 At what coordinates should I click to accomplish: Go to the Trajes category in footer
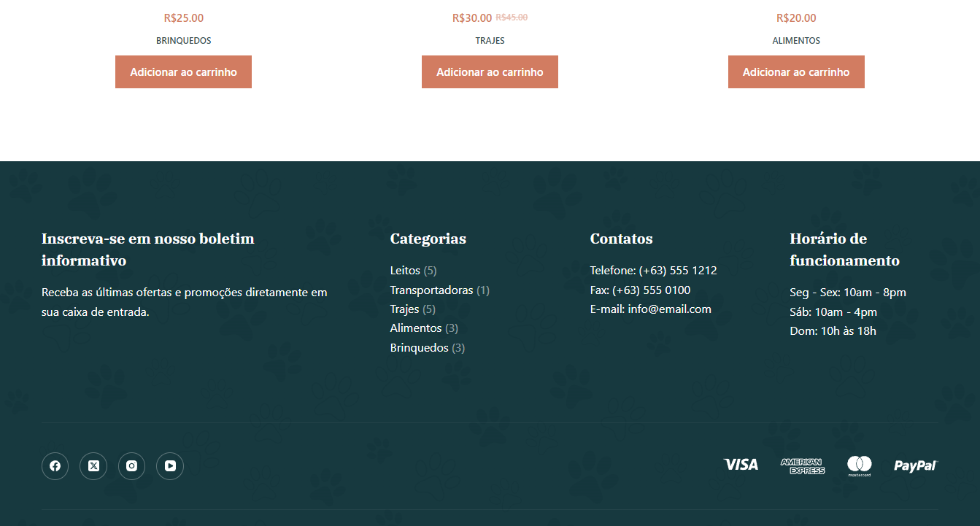pyautogui.click(x=404, y=309)
